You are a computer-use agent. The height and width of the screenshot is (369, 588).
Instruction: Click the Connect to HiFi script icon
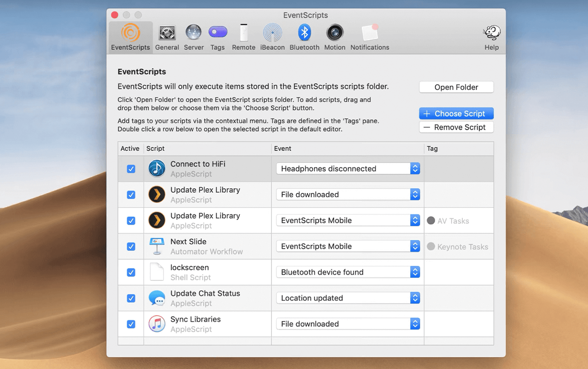pyautogui.click(x=157, y=169)
